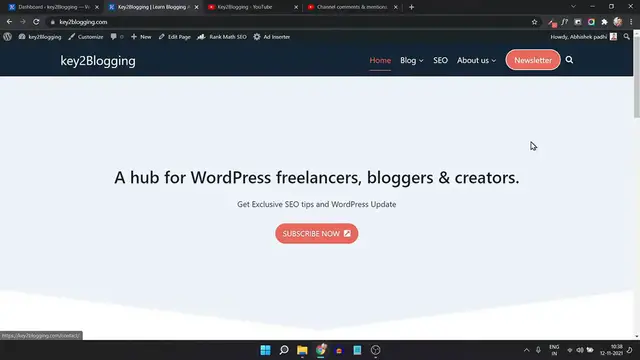
Task: Close the Key2Blogging YouTube tab
Action: pyautogui.click(x=296, y=7)
